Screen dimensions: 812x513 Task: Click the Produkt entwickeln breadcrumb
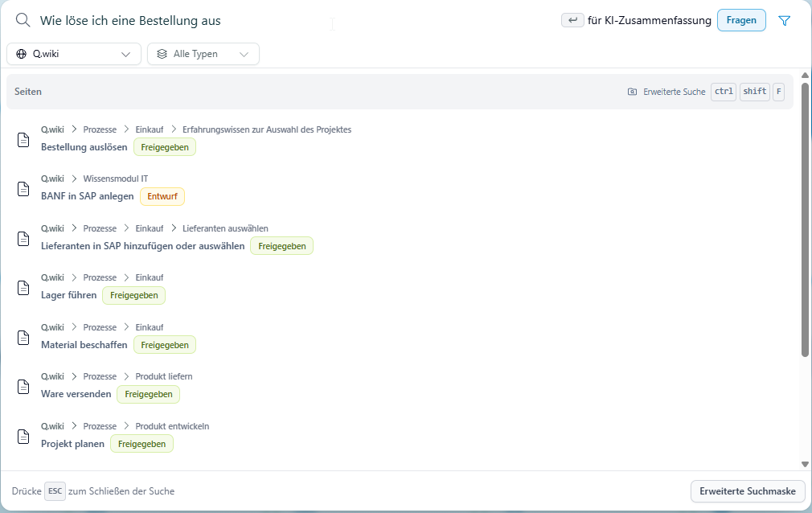coord(172,426)
